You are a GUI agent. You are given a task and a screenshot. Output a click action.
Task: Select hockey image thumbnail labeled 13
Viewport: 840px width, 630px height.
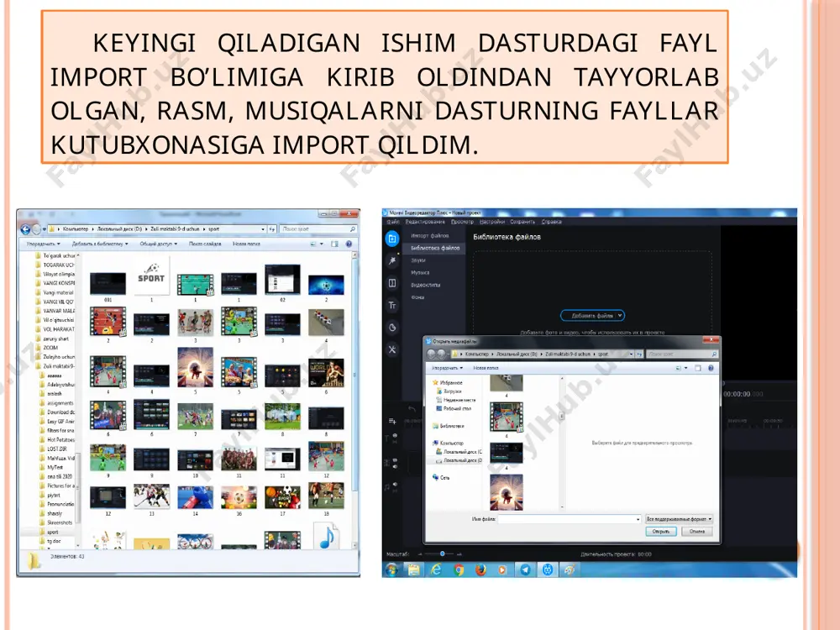pyautogui.click(x=151, y=496)
